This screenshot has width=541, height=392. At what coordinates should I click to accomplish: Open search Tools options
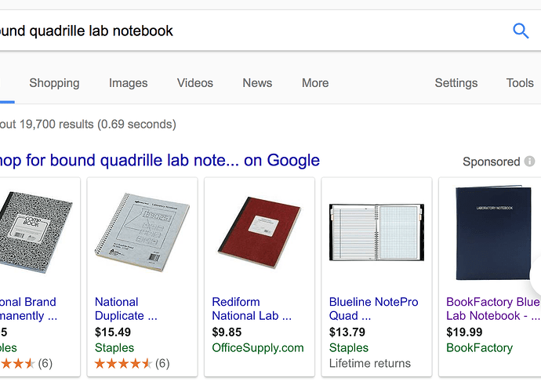click(x=520, y=83)
